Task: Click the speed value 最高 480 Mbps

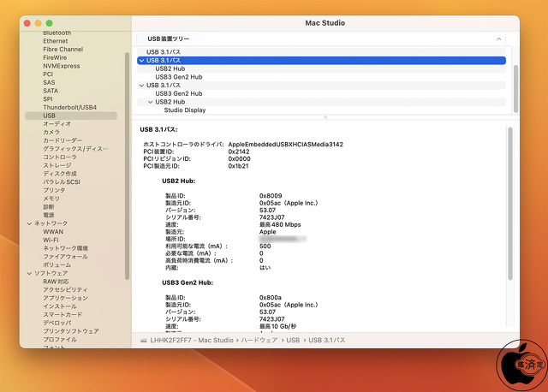Action: pos(280,224)
